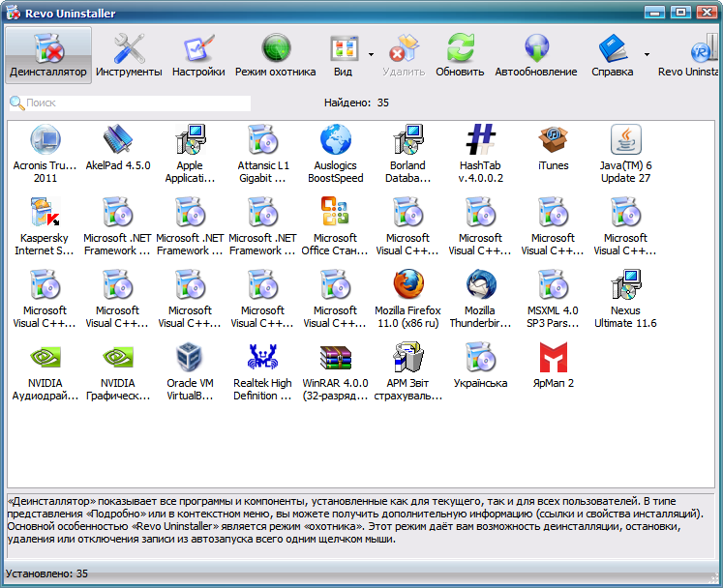Expand the Справка dropdown arrow
Viewport: 723px width, 588px height.
point(647,55)
